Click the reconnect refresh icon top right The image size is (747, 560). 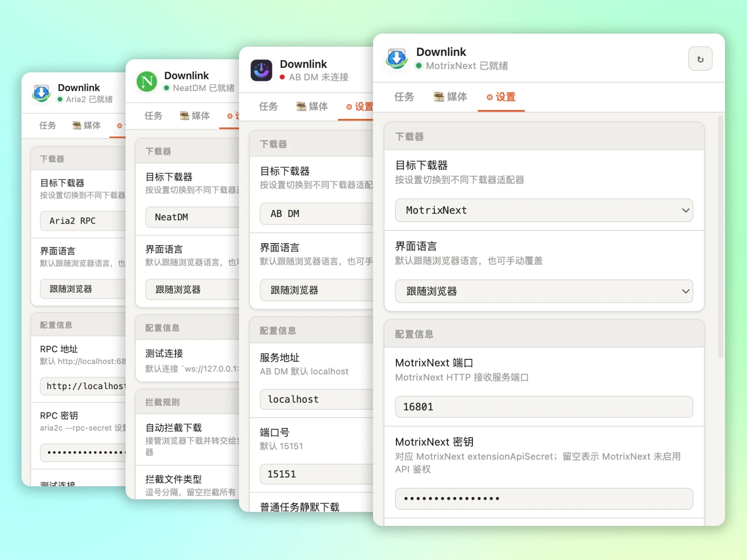click(x=700, y=59)
